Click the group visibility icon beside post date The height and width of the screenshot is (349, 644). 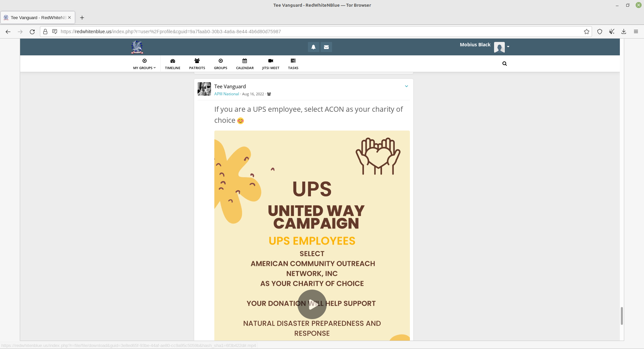pos(269,94)
